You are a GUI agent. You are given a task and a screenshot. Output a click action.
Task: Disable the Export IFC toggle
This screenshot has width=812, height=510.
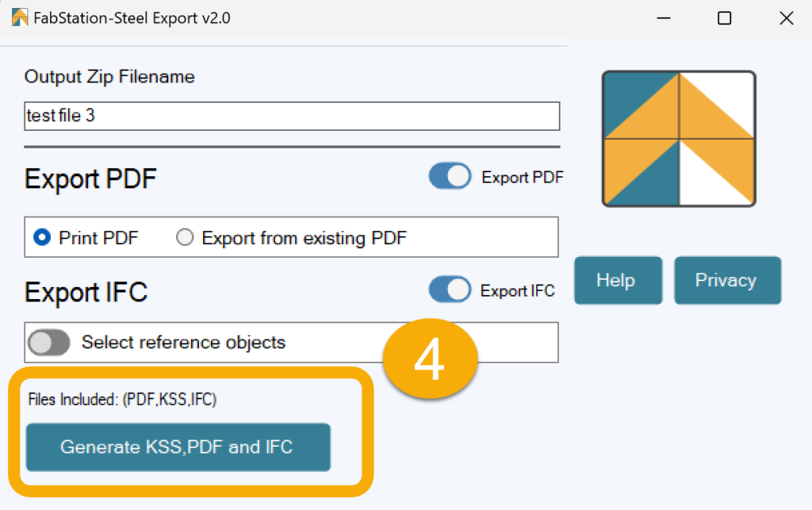450,290
